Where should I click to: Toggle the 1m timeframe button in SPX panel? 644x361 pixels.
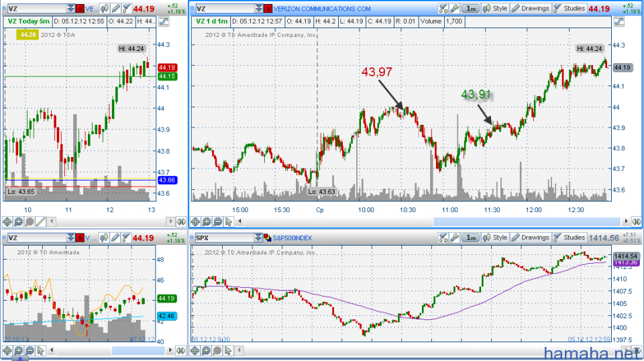pos(471,238)
